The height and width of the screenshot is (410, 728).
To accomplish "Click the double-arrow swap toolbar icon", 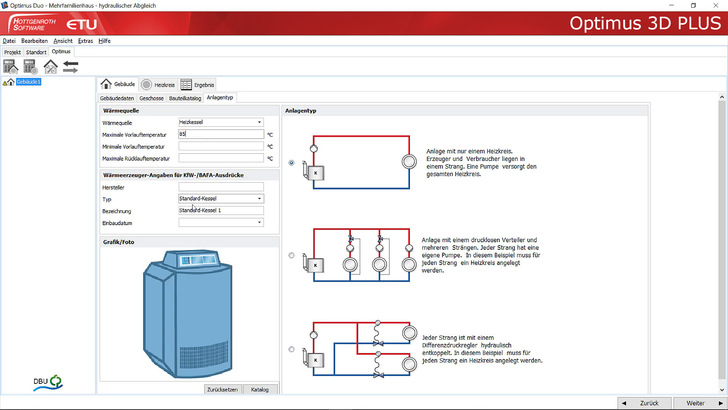I will [70, 66].
